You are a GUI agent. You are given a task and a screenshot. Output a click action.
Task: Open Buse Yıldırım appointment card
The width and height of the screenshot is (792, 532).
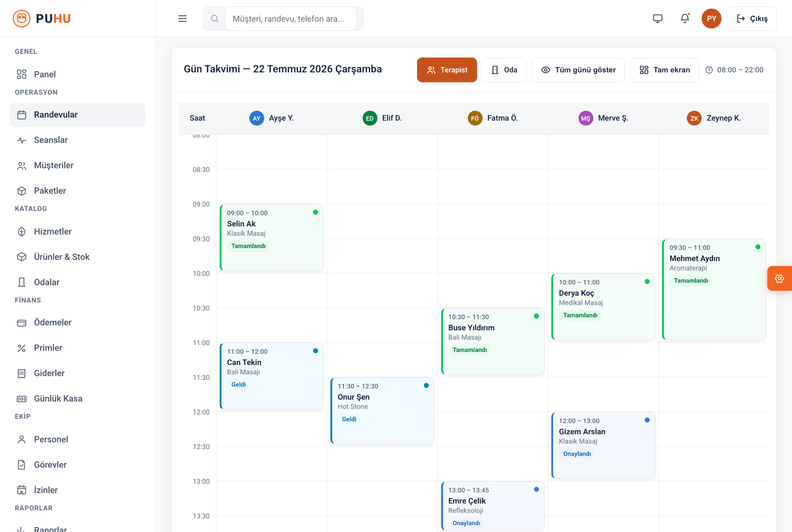(493, 341)
